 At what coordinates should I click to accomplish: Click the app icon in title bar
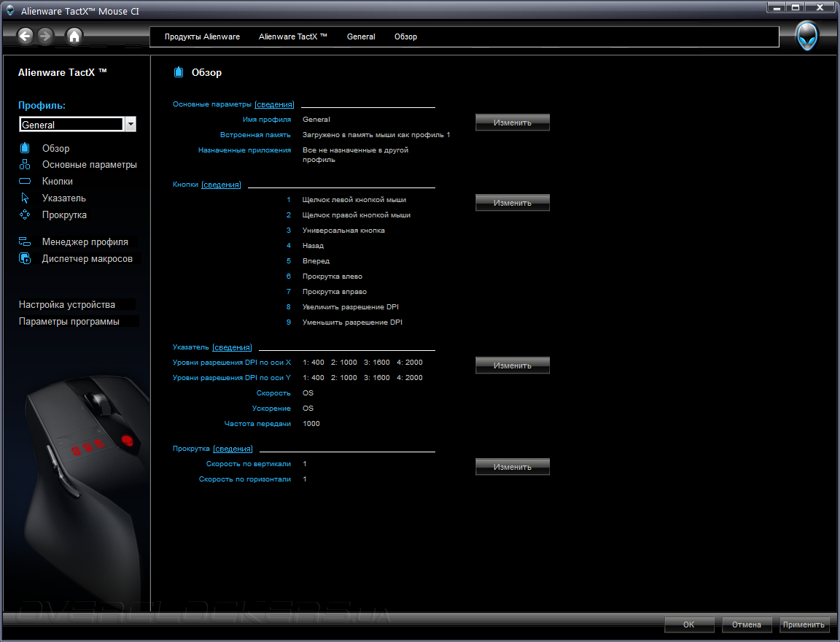tap(10, 9)
